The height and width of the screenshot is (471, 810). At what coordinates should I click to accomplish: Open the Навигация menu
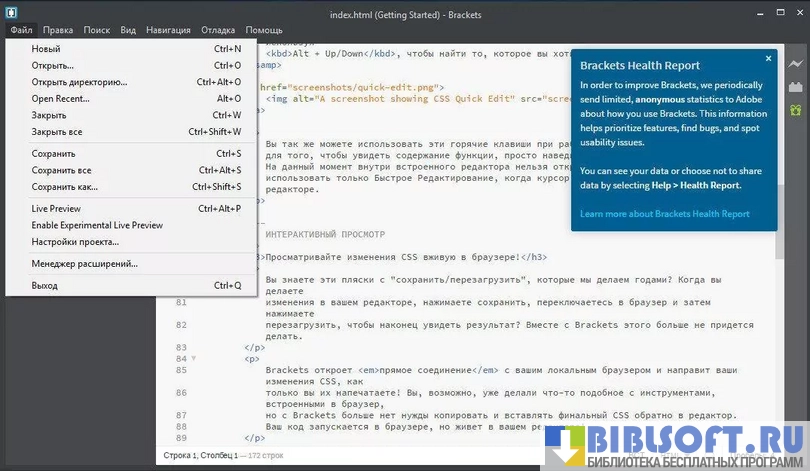pos(168,31)
